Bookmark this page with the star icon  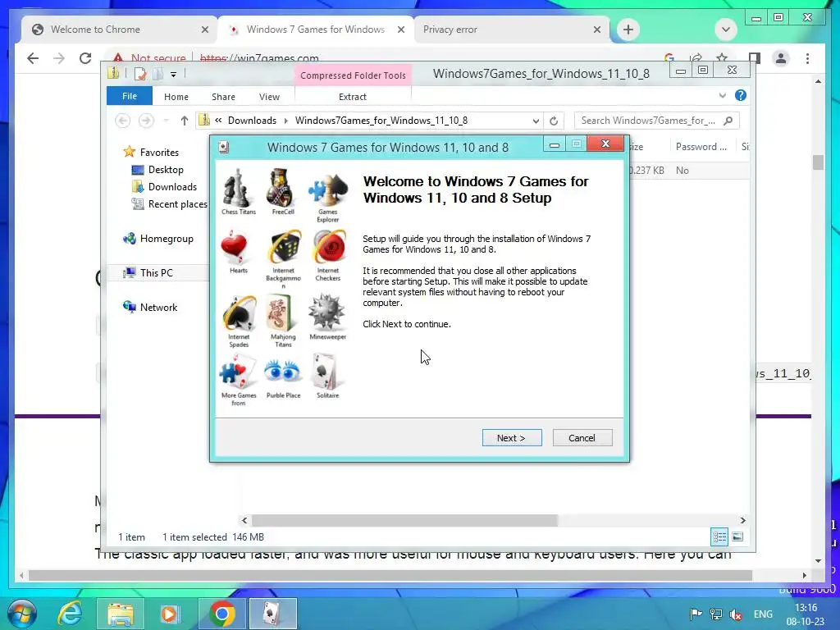click(722, 58)
